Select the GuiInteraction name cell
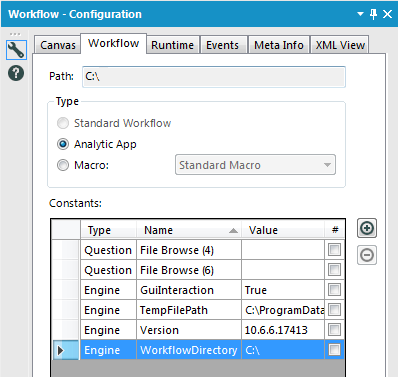The height and width of the screenshot is (377, 398). tap(189, 290)
